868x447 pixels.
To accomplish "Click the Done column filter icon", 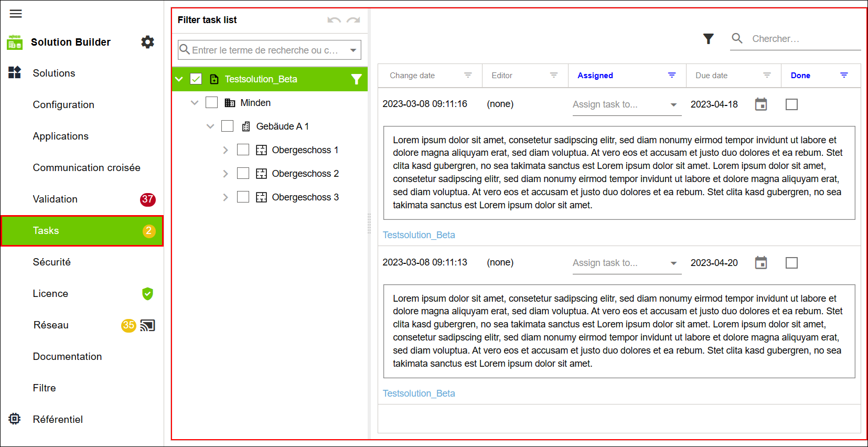I will (844, 76).
